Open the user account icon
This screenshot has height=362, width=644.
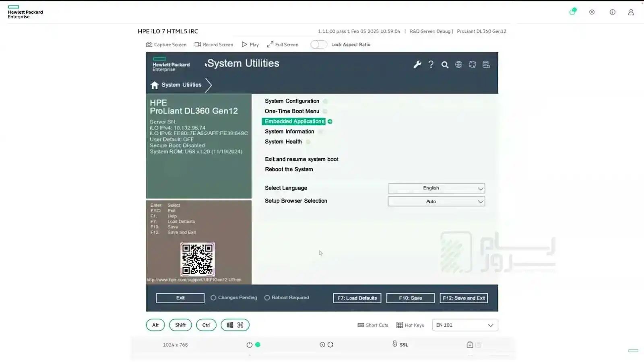(x=631, y=12)
